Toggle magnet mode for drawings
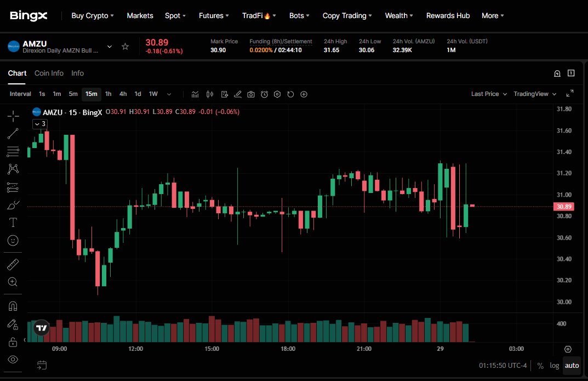Viewport: 588px width, 381px height. coord(13,306)
